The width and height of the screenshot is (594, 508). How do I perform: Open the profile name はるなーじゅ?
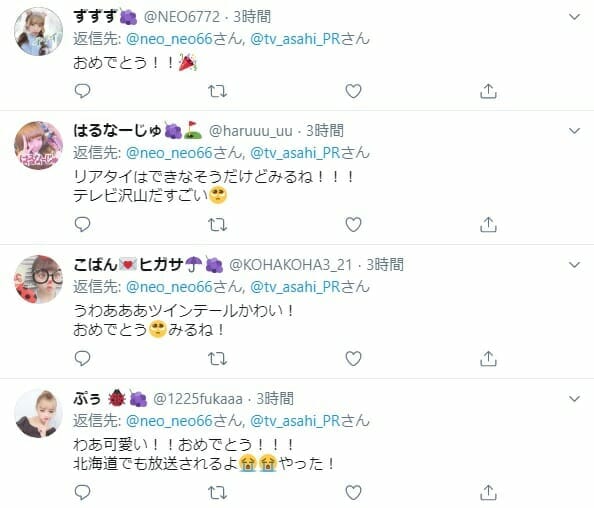click(x=117, y=131)
